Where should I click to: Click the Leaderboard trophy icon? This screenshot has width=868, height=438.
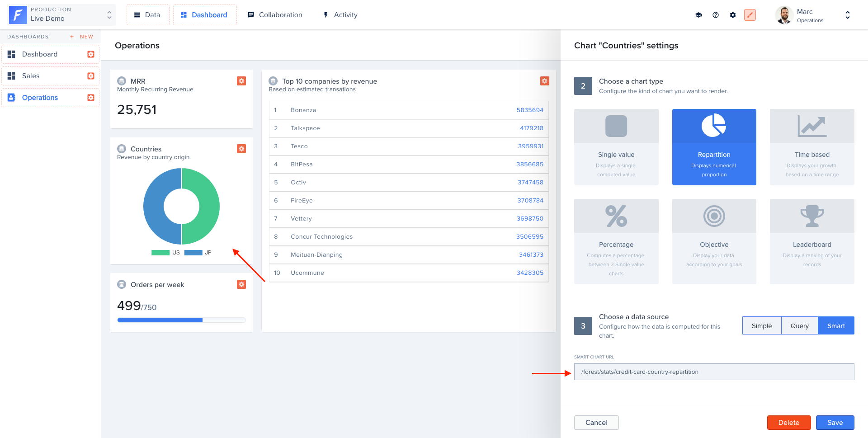[812, 216]
